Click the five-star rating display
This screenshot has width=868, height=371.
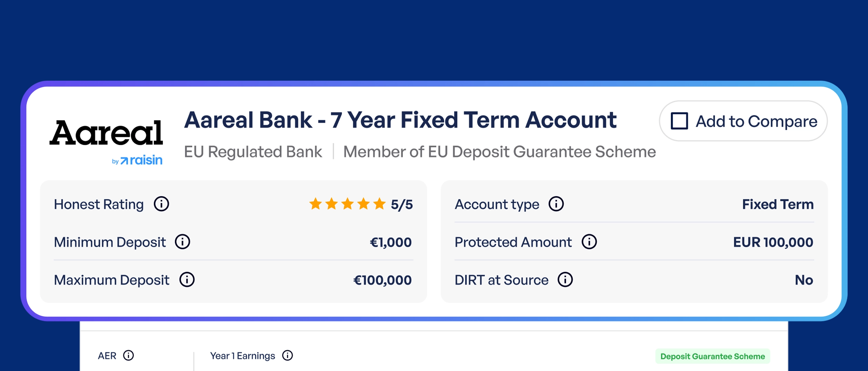pyautogui.click(x=347, y=204)
